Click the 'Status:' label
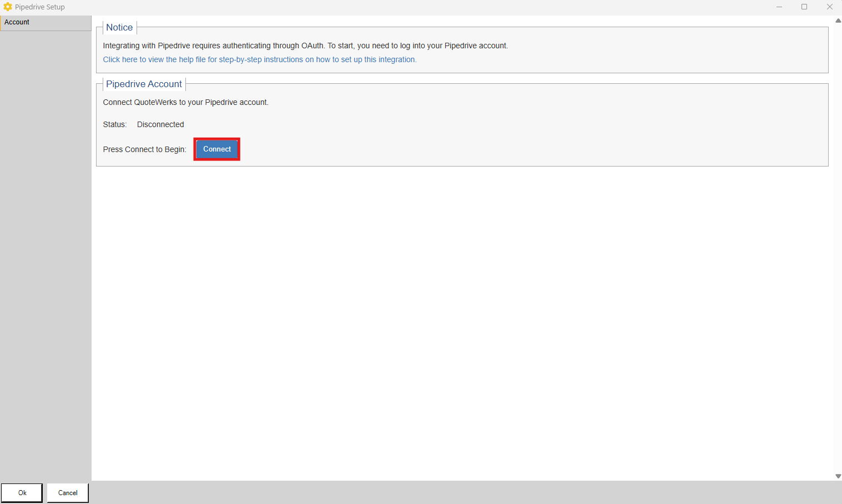Viewport: 842px width, 504px height. pos(115,124)
